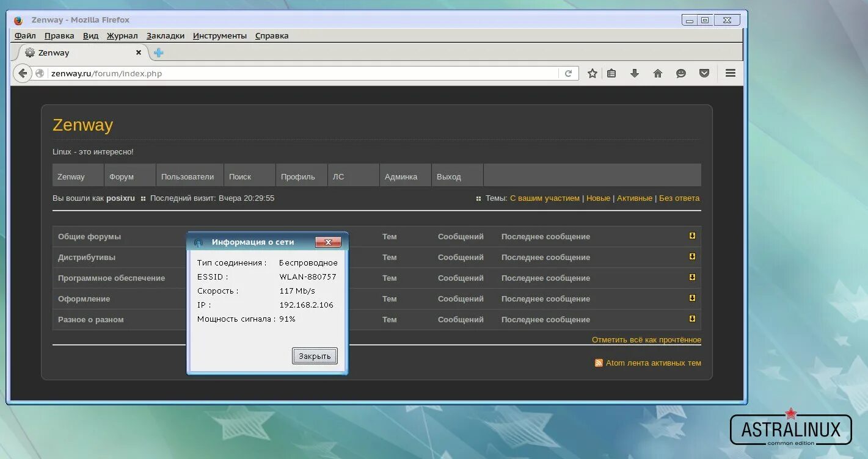Open Atom лента активных тем link
868x459 pixels.
[x=654, y=363]
